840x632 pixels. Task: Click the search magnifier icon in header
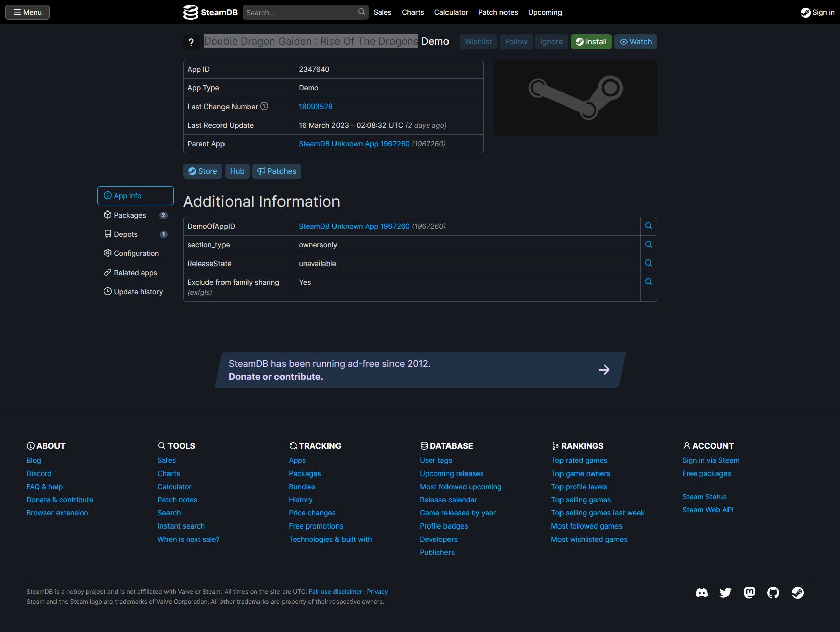362,12
